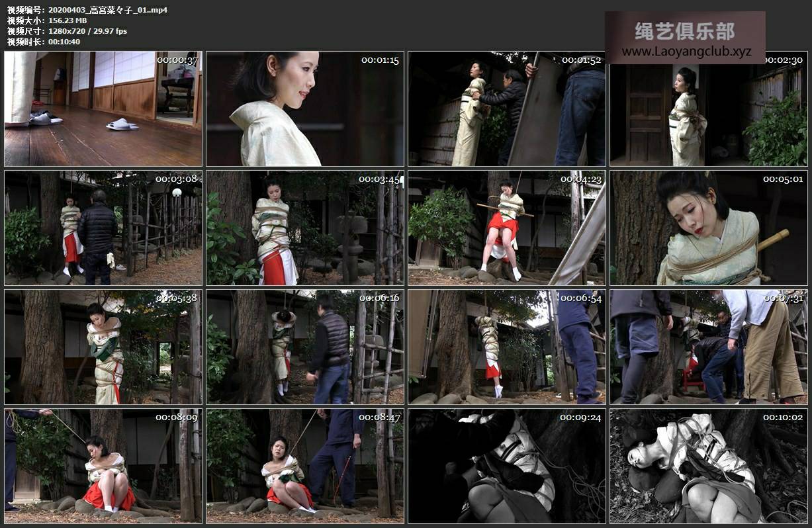Open the thumbnail at 00:08:47
The image size is (812, 528).
pos(305,466)
